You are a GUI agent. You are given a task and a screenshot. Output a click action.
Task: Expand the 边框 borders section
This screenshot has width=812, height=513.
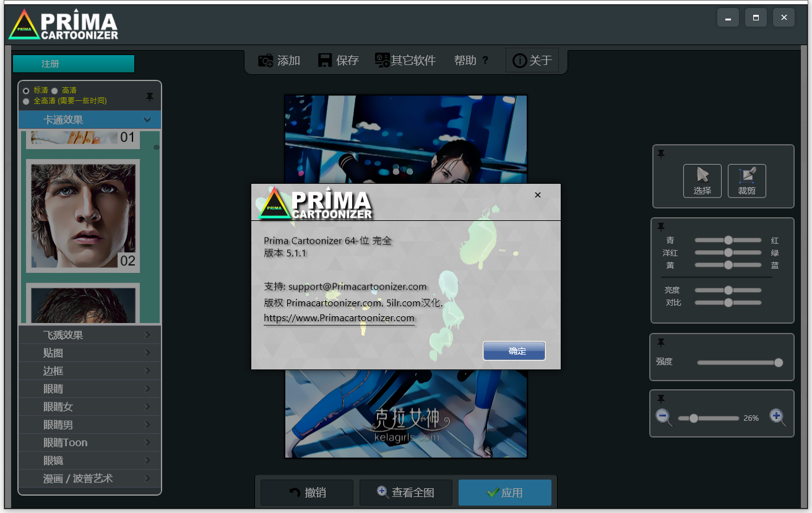90,371
